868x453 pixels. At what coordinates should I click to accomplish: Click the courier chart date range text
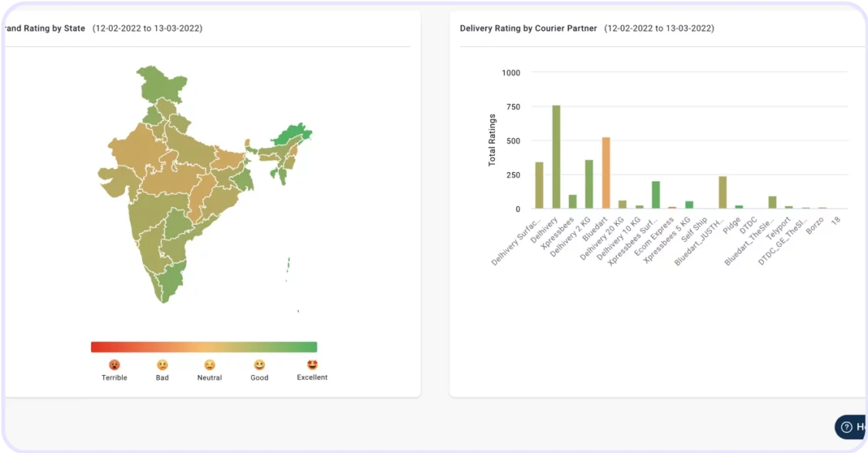tap(659, 29)
